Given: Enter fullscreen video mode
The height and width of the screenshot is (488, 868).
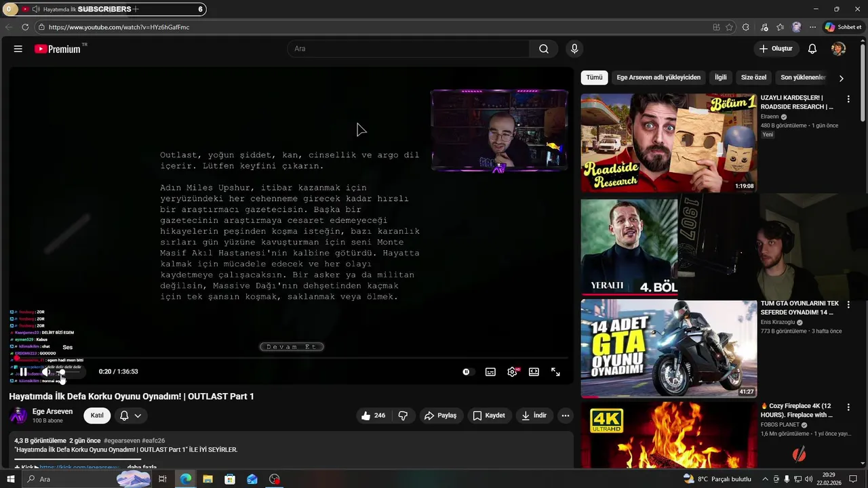Looking at the screenshot, I should (x=555, y=371).
